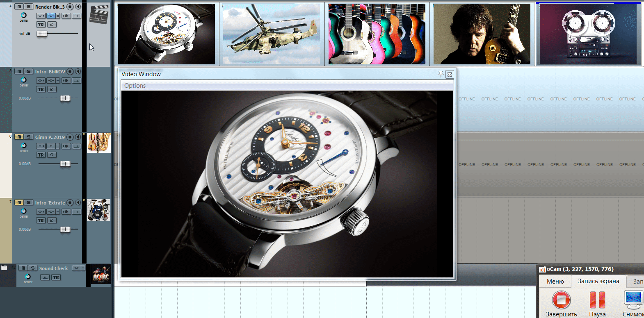
Task: Arm recording on Render Bik..3 track
Action: coord(70,7)
